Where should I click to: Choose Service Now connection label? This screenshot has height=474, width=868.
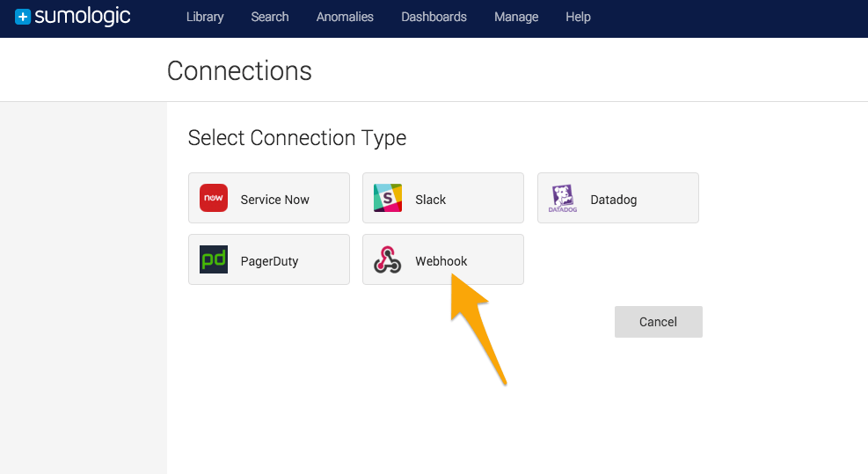(x=274, y=200)
